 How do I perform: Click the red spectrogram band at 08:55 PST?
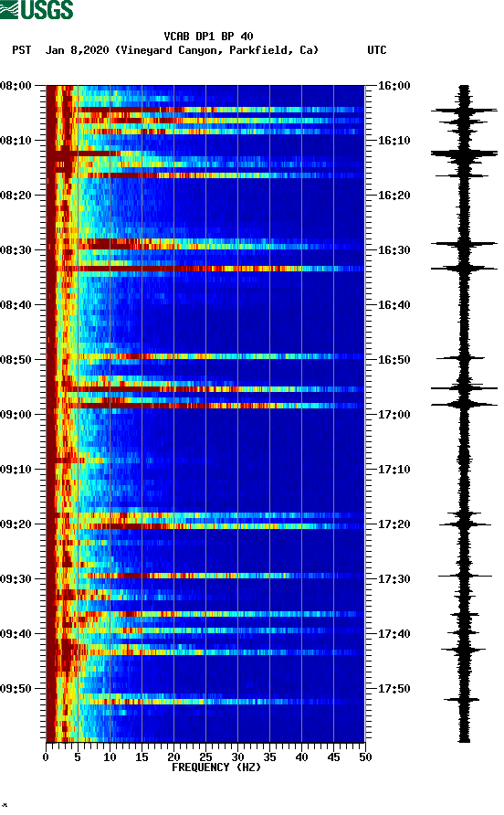pyautogui.click(x=205, y=389)
